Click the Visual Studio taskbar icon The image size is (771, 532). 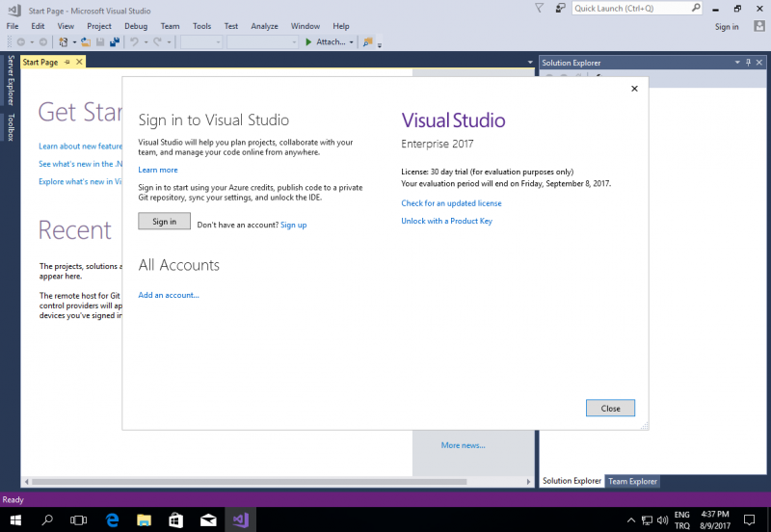point(240,519)
